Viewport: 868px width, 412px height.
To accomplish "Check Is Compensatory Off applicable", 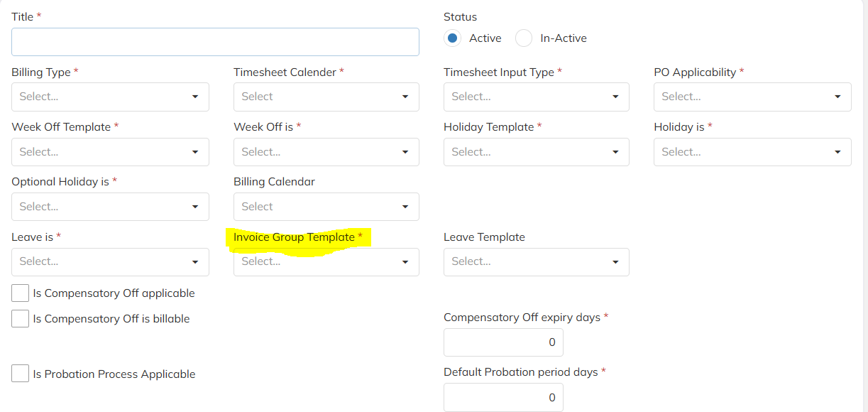I will [x=21, y=293].
